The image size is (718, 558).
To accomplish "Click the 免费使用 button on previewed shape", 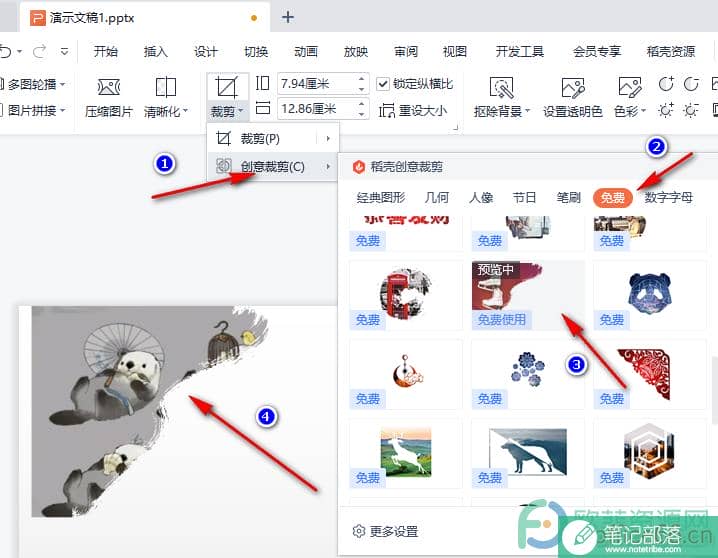I will coord(502,320).
